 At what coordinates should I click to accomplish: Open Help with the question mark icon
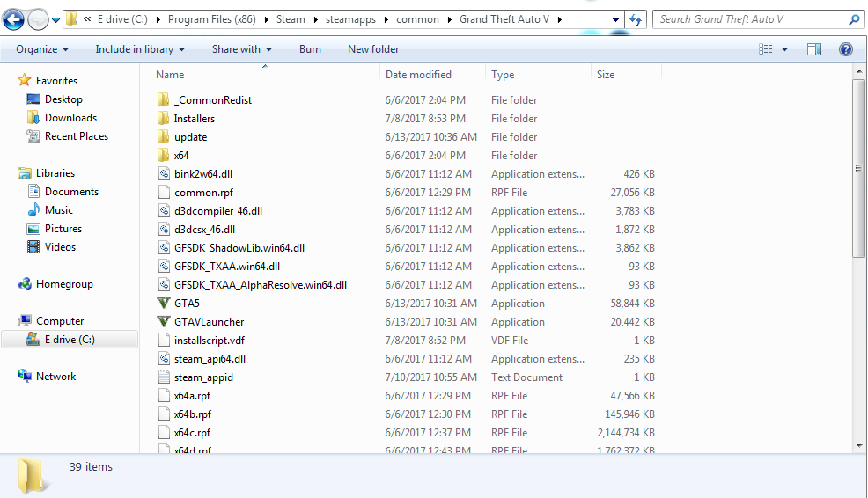point(846,49)
